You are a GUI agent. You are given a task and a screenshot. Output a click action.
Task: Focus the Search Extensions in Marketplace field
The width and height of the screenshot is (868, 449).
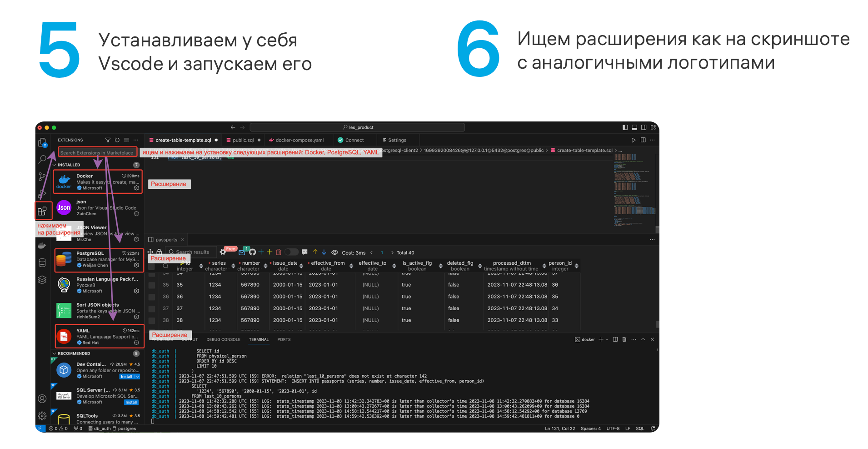click(97, 153)
